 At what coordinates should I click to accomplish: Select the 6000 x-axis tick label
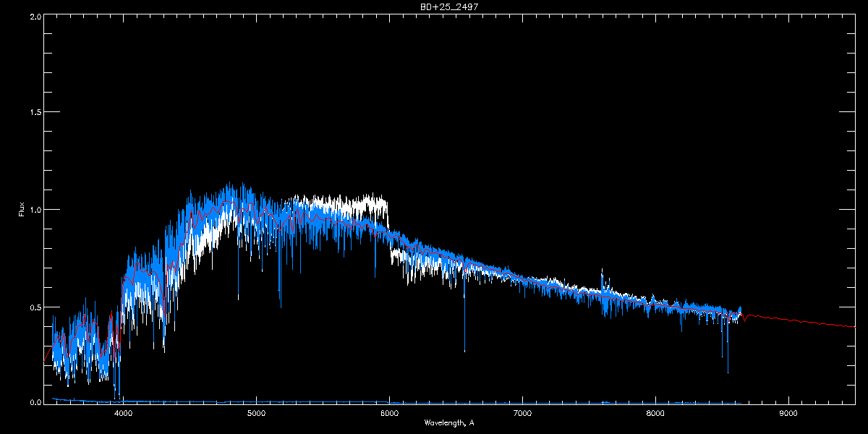tap(389, 414)
